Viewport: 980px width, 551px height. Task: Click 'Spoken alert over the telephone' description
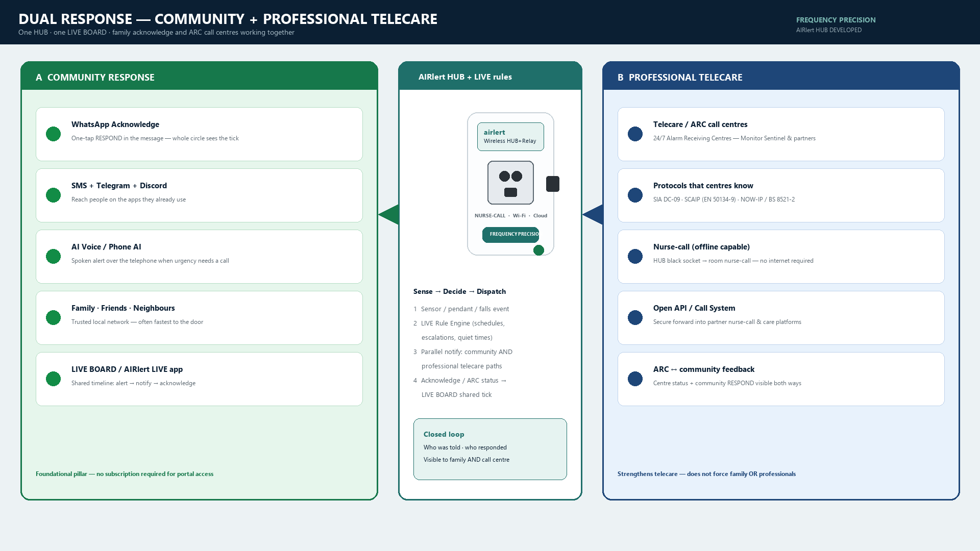tap(150, 261)
